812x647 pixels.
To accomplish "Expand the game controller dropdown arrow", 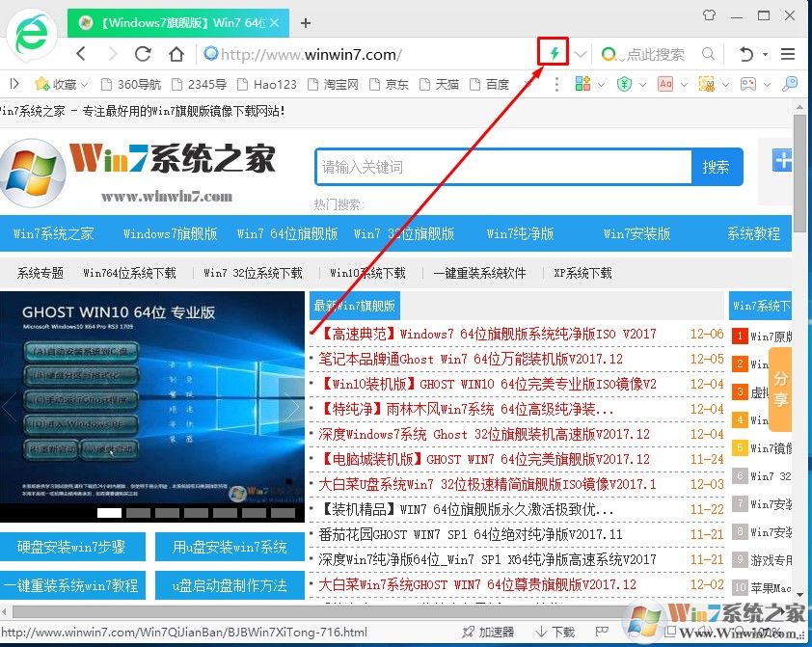I will point(767,84).
